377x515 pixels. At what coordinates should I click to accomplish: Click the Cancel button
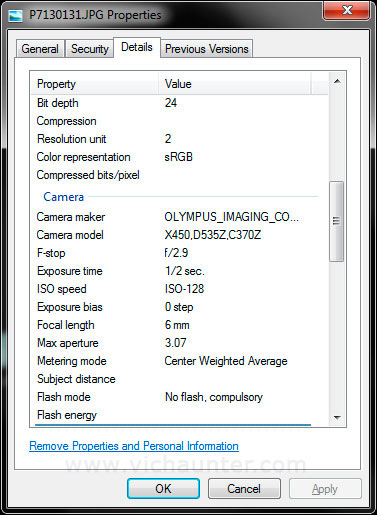pyautogui.click(x=244, y=489)
